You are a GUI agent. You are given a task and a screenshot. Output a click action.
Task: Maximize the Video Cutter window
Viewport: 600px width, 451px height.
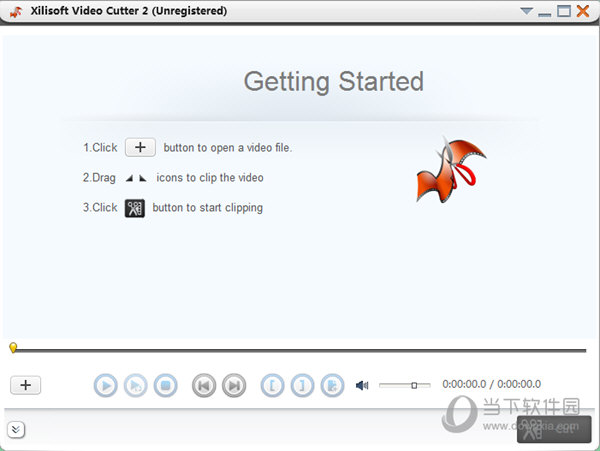click(564, 11)
